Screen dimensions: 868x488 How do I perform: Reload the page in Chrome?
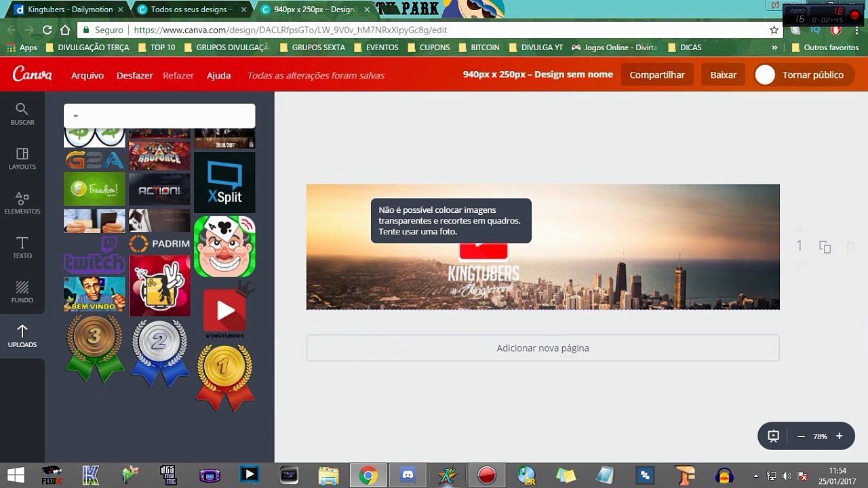tap(47, 30)
